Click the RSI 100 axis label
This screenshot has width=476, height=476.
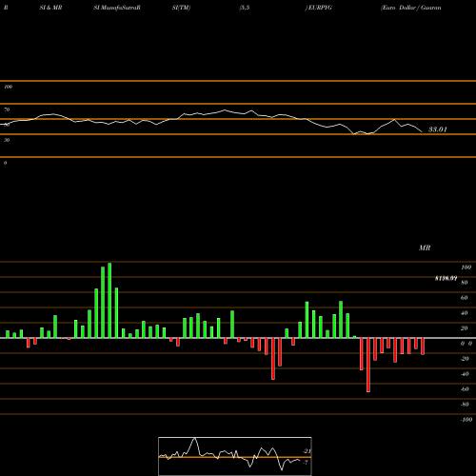click(8, 87)
